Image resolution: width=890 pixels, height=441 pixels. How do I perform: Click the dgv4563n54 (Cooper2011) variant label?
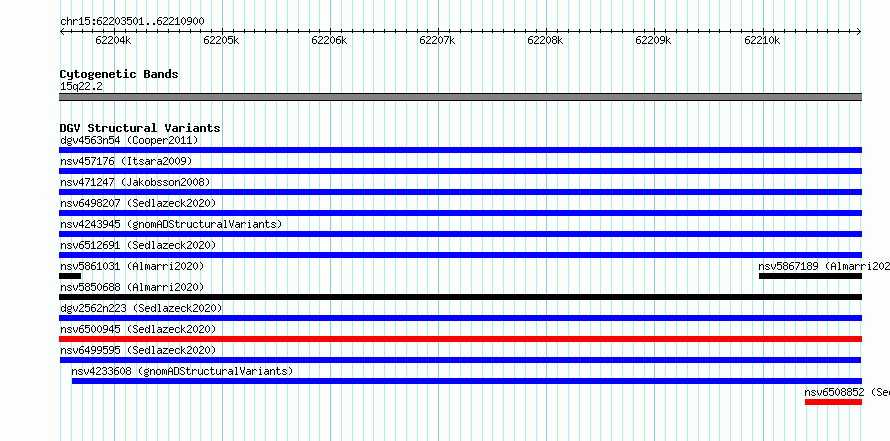tap(129, 140)
